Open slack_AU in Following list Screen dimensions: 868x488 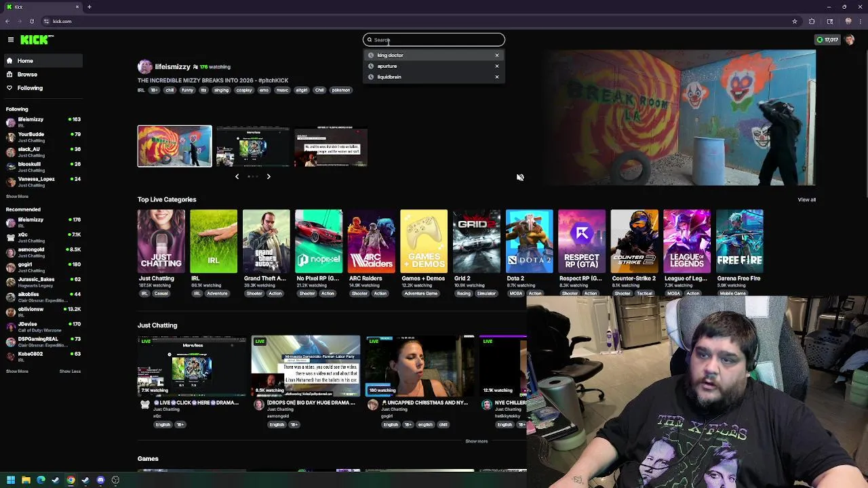42,152
